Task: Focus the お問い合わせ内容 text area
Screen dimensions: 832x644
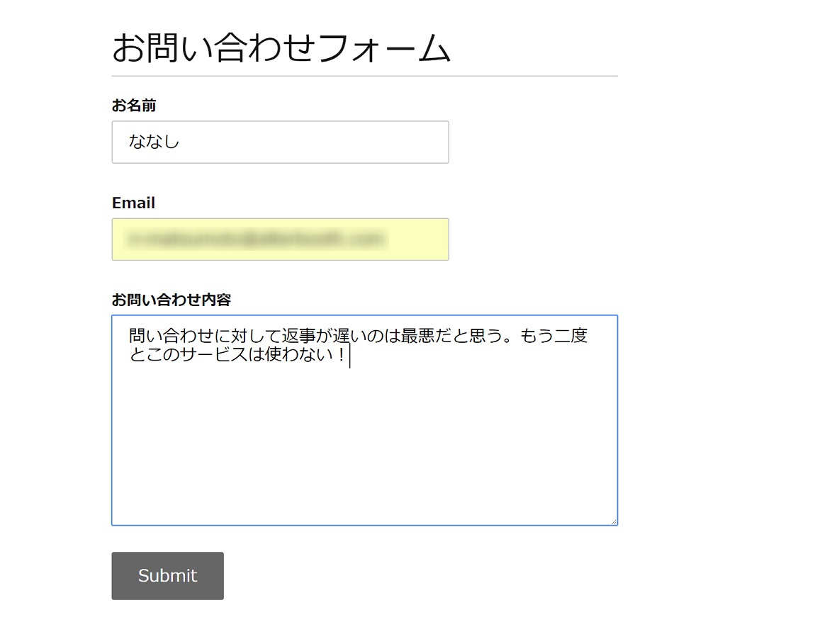Action: point(364,439)
